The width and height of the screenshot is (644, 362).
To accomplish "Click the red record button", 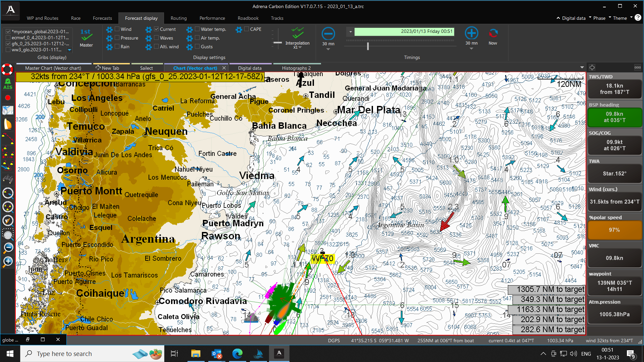I will 7,98.
